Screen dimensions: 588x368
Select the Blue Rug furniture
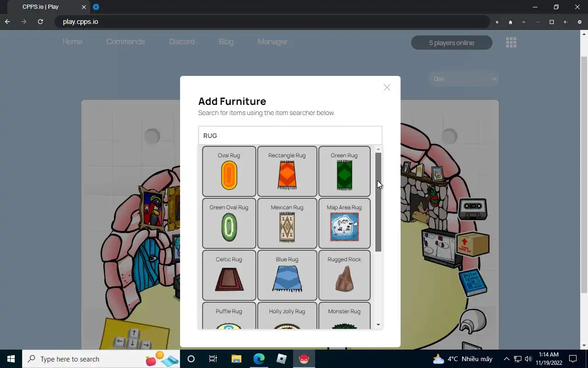click(x=287, y=275)
